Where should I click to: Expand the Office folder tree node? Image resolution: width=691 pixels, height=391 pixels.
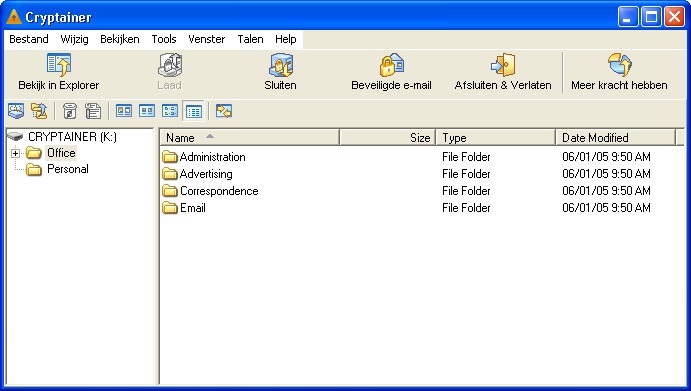tap(15, 153)
